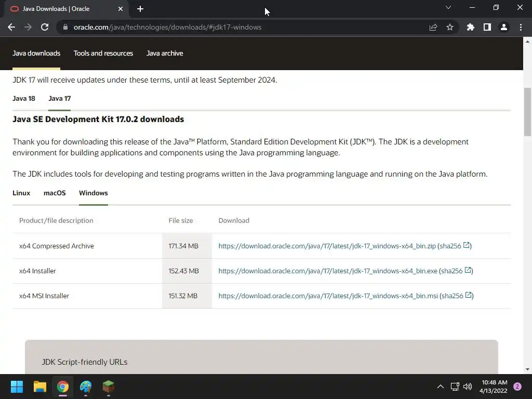
Task: Switch to the Linux downloads tab
Action: point(21,193)
